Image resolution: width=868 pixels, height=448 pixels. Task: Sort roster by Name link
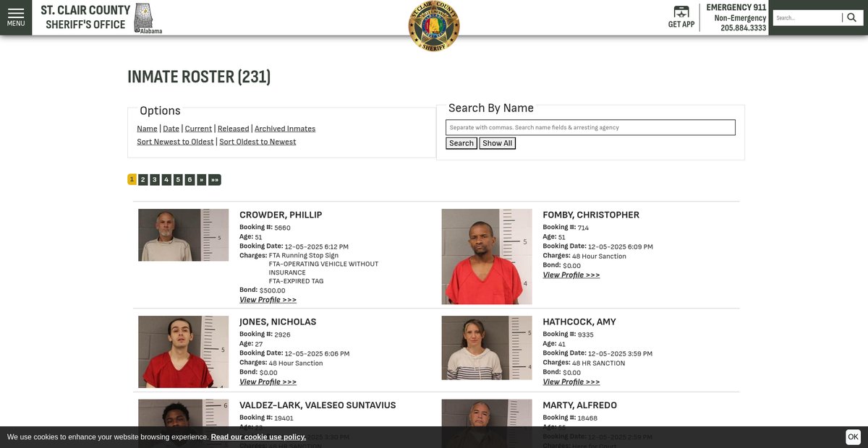click(147, 129)
